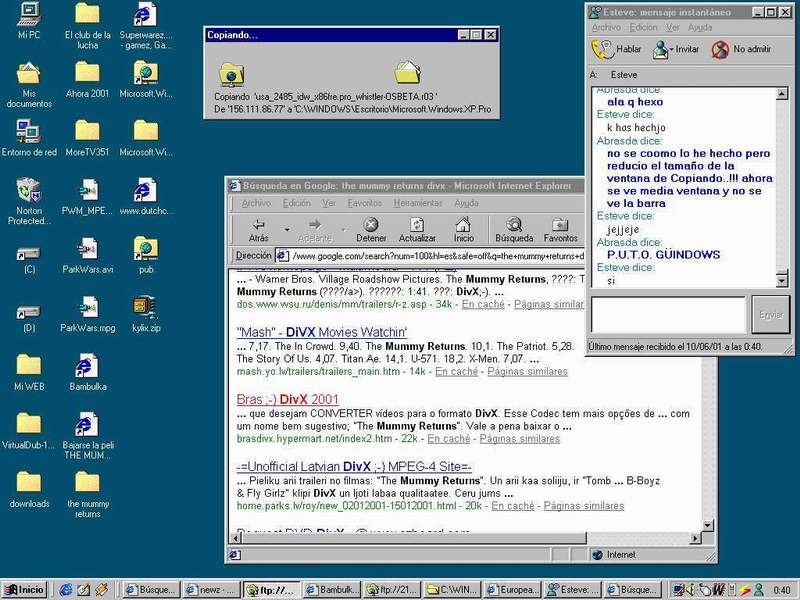Click Hablar phone icon in messenger window

[x=616, y=49]
